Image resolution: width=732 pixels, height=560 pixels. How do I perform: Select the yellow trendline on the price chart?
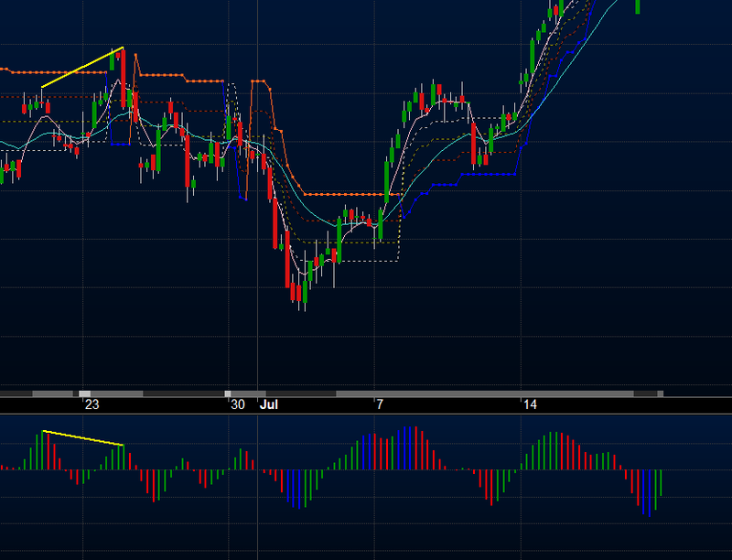point(82,67)
